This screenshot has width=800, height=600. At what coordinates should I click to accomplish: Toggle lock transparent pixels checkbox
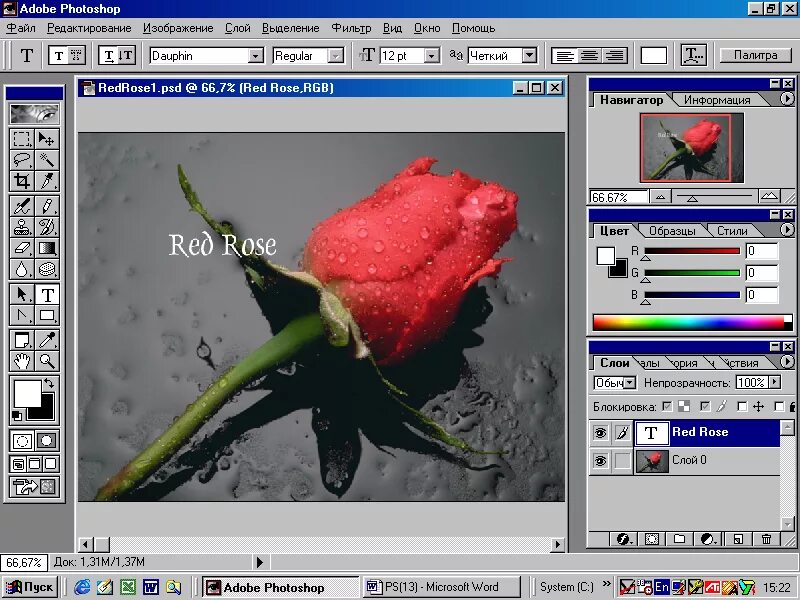(x=667, y=407)
